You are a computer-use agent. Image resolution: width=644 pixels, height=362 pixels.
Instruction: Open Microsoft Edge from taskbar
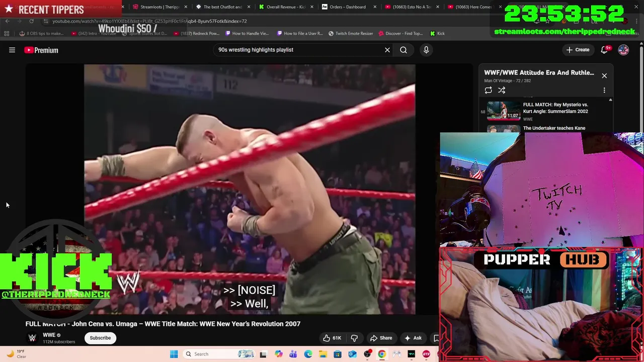click(308, 354)
